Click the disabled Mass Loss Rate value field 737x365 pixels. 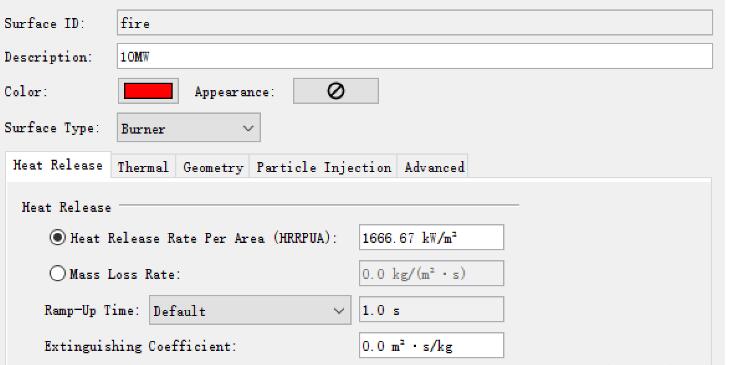point(431,273)
